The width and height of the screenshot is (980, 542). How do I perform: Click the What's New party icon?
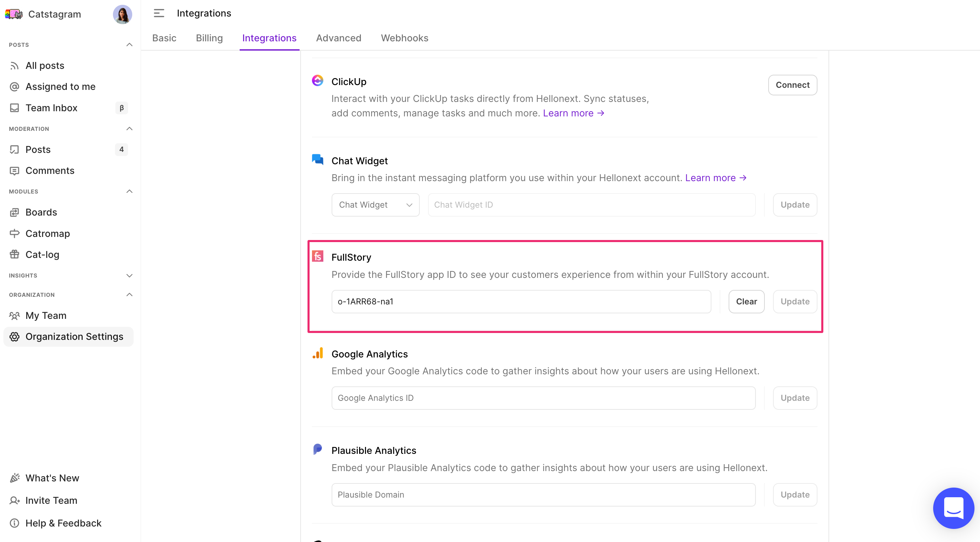(14, 478)
